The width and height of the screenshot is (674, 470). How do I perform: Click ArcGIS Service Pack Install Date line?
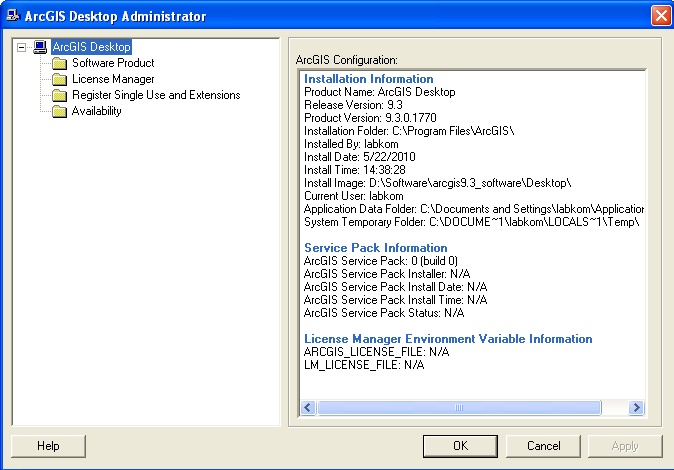click(395, 287)
